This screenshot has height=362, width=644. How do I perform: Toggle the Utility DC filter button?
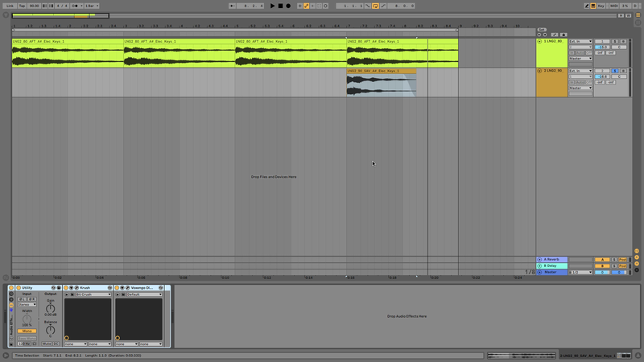click(x=56, y=343)
